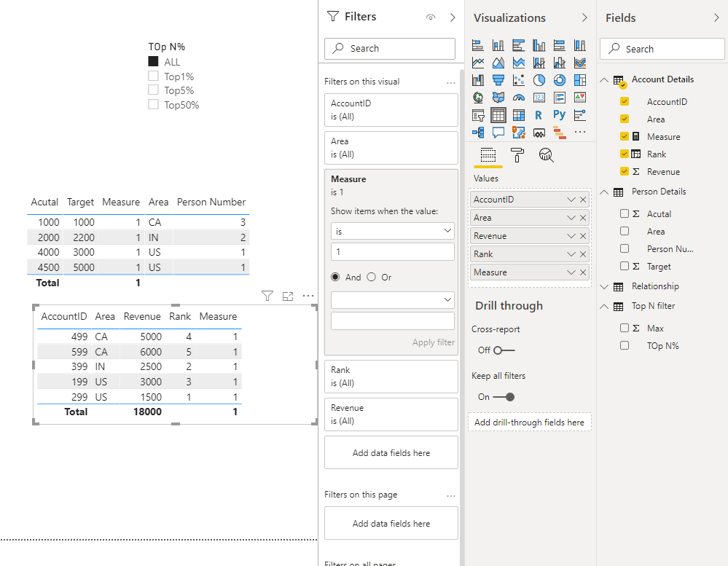Enter focus mode on the table visual

pos(288,296)
